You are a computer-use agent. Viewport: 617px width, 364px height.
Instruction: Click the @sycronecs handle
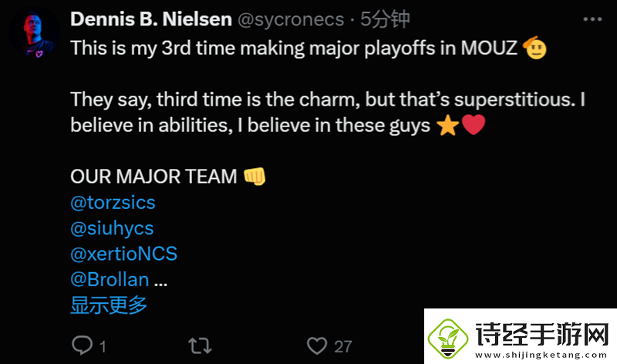click(291, 19)
